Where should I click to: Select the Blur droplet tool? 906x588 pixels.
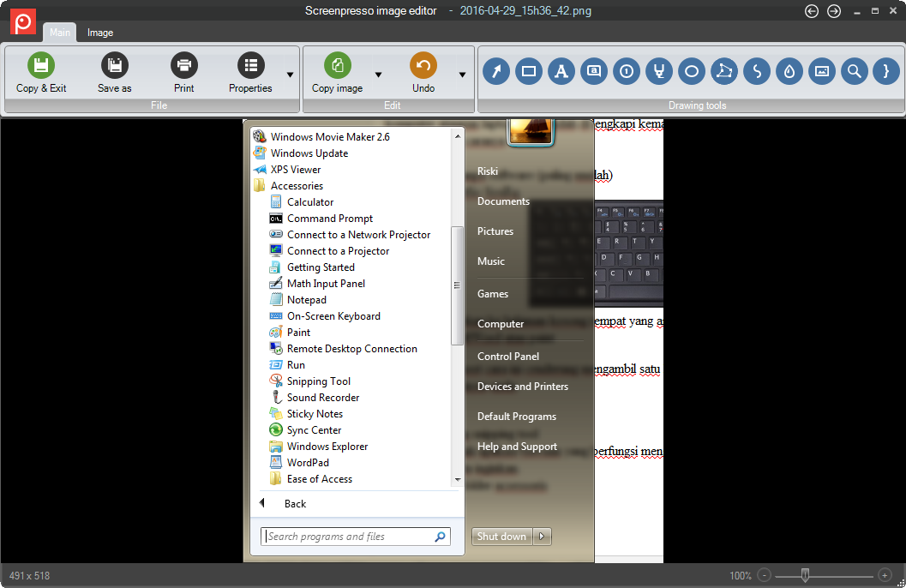(789, 72)
